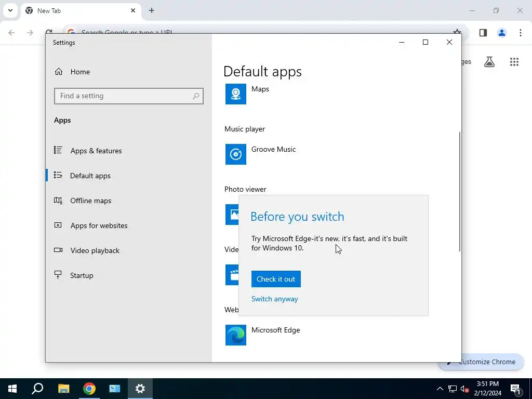Click the Settings window vertical scrollbar
Viewport: 532px width, 399px height.
[460, 192]
